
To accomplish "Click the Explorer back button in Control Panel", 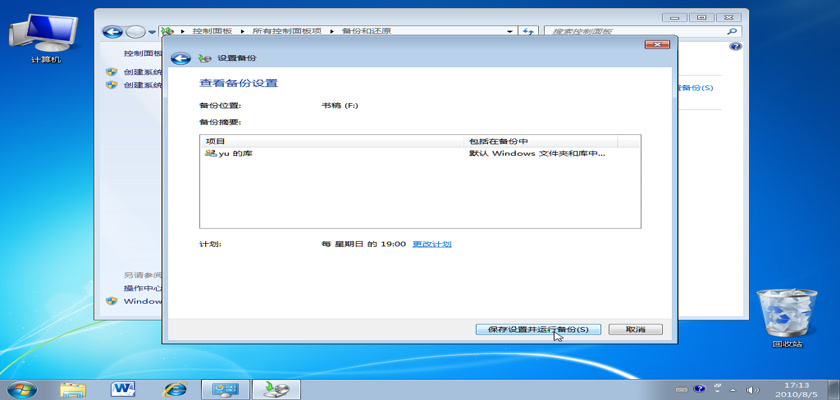I will pyautogui.click(x=114, y=32).
